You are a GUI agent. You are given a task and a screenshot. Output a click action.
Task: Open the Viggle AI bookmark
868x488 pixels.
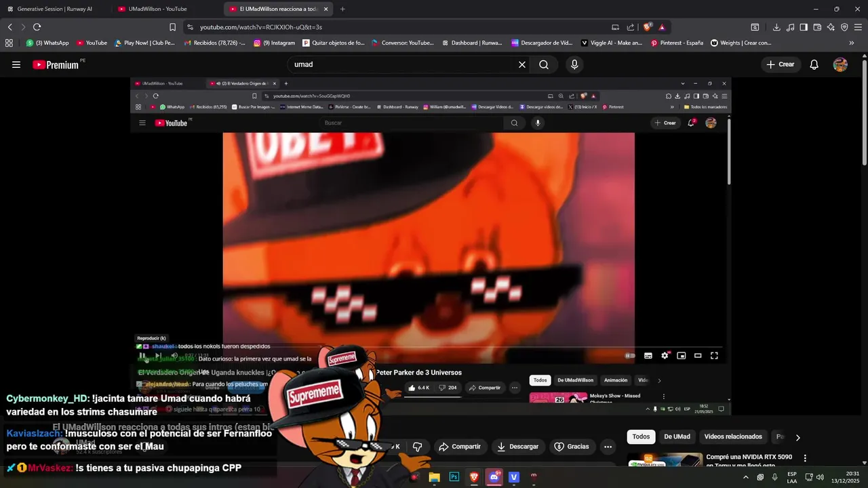pyautogui.click(x=611, y=43)
